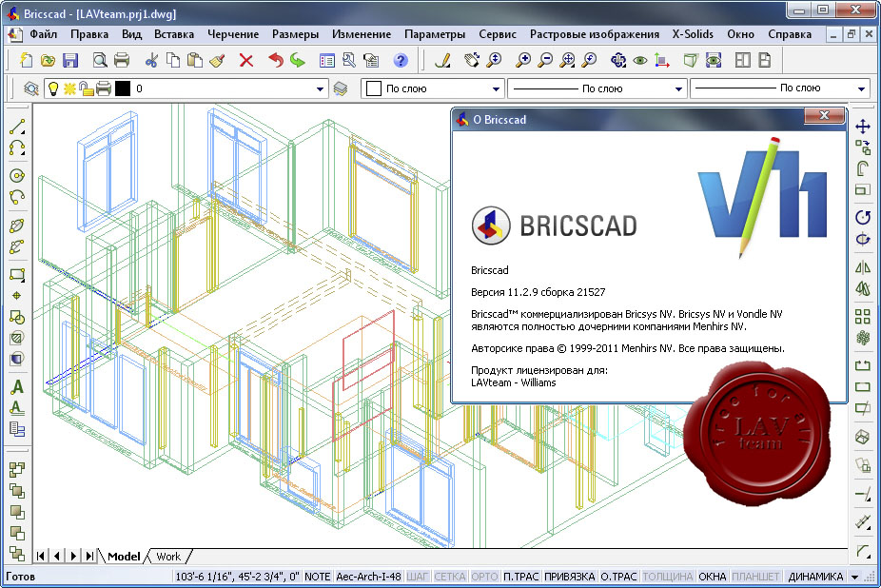This screenshot has height=588, width=881.
Task: Select the Array tool with four squares
Action: (863, 317)
